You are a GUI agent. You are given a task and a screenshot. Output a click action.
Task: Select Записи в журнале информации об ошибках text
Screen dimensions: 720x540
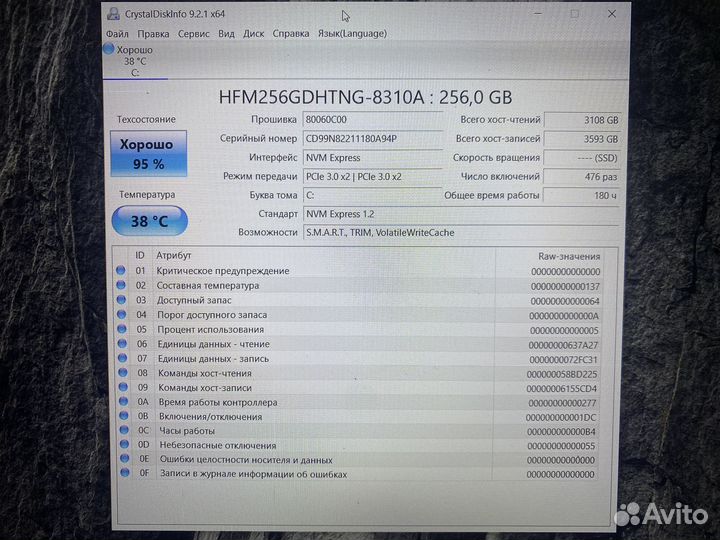click(x=253, y=474)
